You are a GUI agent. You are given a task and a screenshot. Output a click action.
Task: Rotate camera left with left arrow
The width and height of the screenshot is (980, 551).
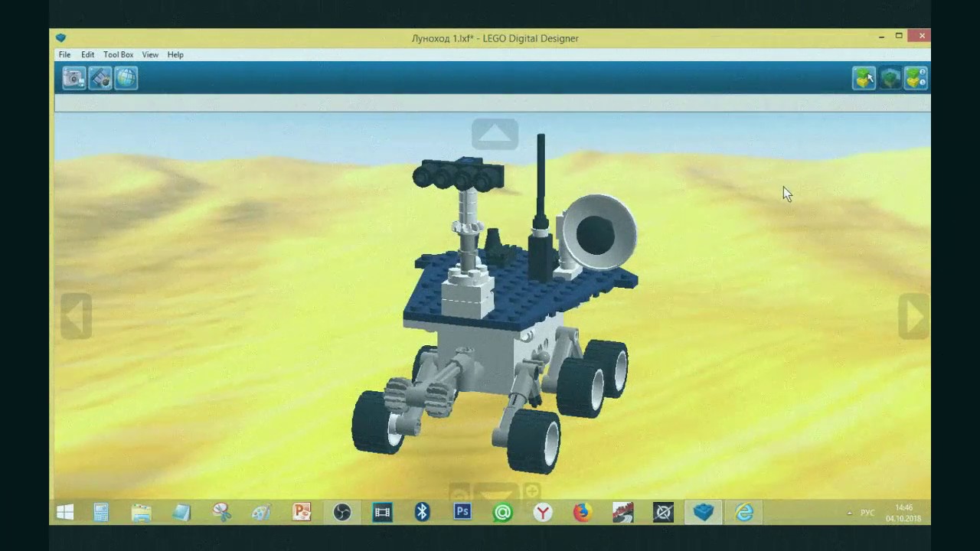pos(76,315)
